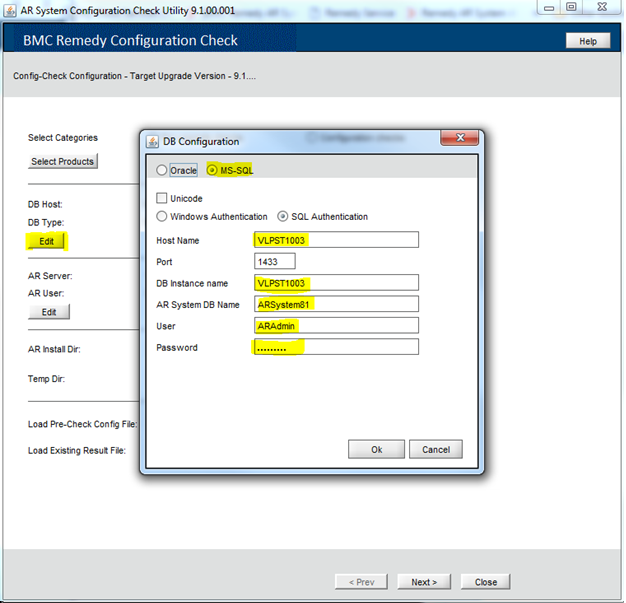Screen dimensions: 626x603
Task: Click the DB Instance name field
Action: [x=336, y=283]
